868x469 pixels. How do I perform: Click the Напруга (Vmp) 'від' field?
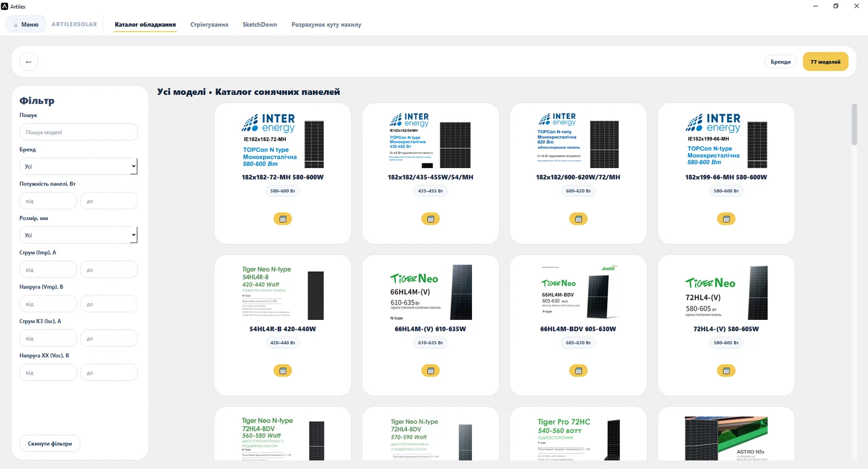click(48, 304)
